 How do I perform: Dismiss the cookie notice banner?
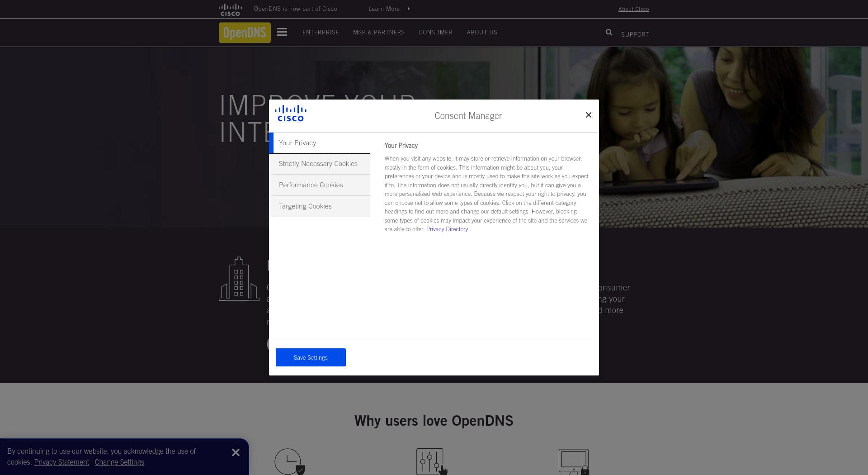(236, 452)
